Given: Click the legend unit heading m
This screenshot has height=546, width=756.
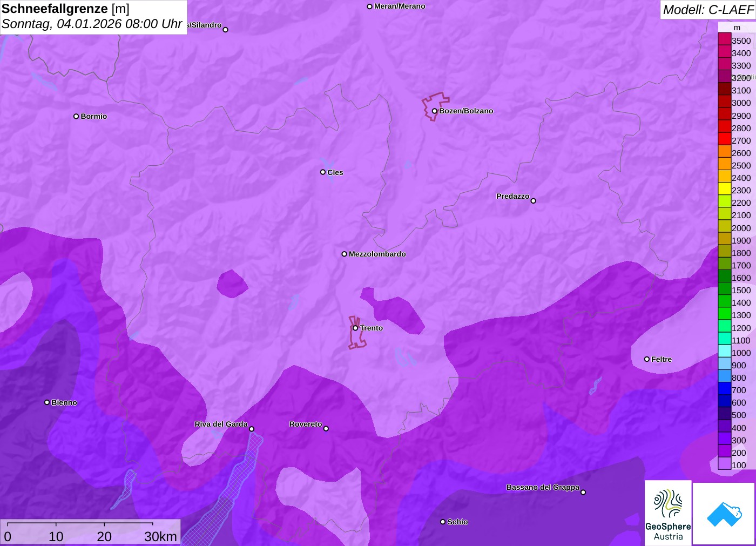Looking at the screenshot, I should point(737,28).
